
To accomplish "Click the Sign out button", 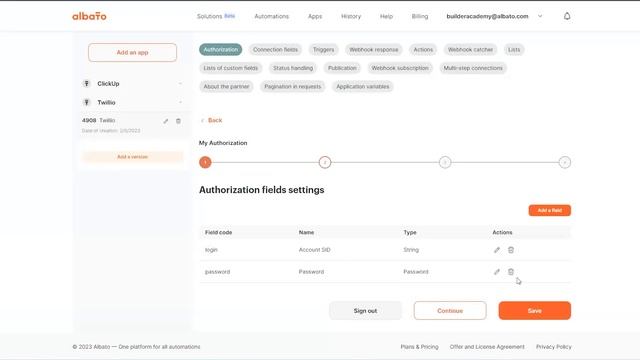I will point(365,311).
